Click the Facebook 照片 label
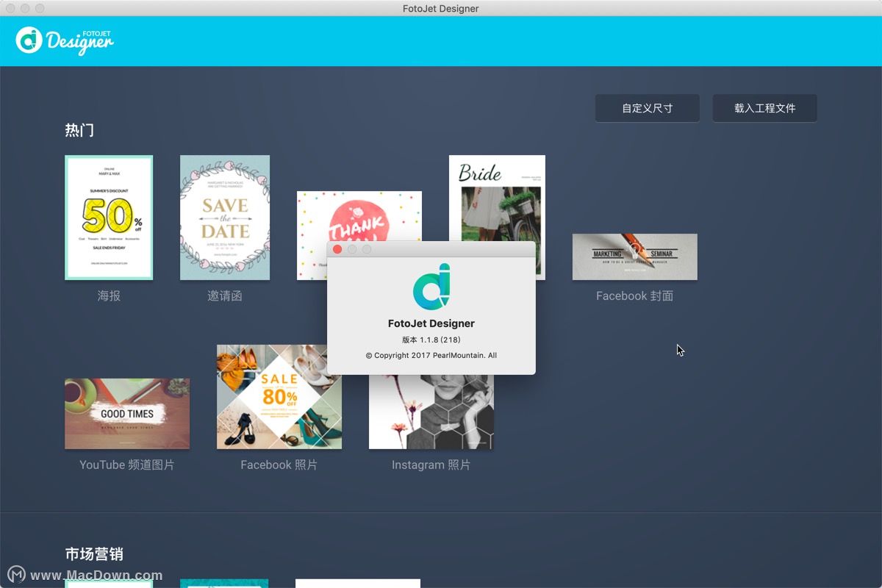 279,465
